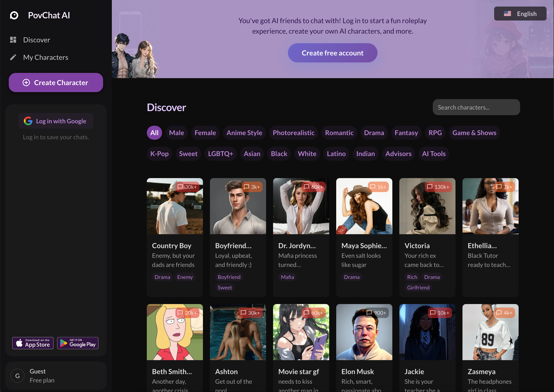
Task: Select the Anime Style filter
Action: coord(244,133)
